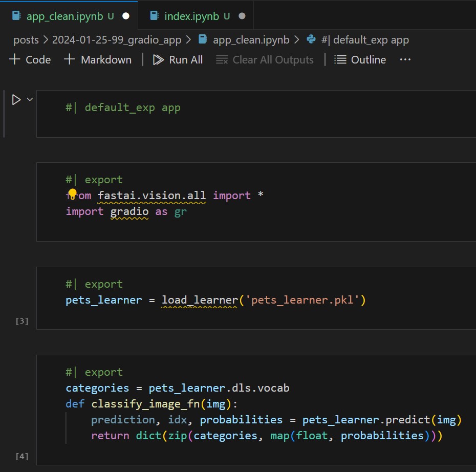Viewport: 476px width, 472px height.
Task: Click 'gradio' in the import statement
Action: coord(129,211)
